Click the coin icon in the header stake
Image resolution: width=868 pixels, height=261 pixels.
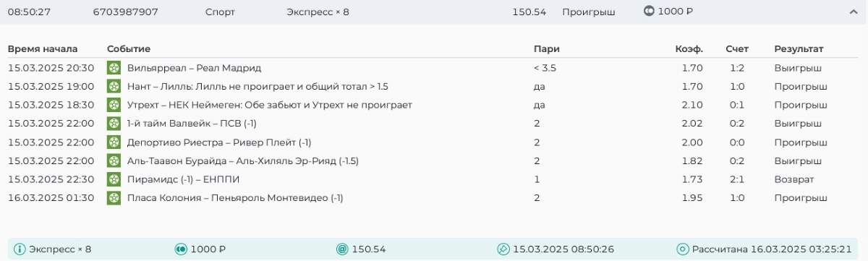pyautogui.click(x=649, y=12)
